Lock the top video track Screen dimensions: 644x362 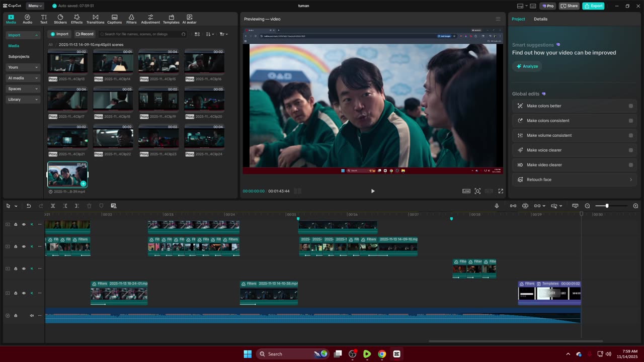click(16, 224)
